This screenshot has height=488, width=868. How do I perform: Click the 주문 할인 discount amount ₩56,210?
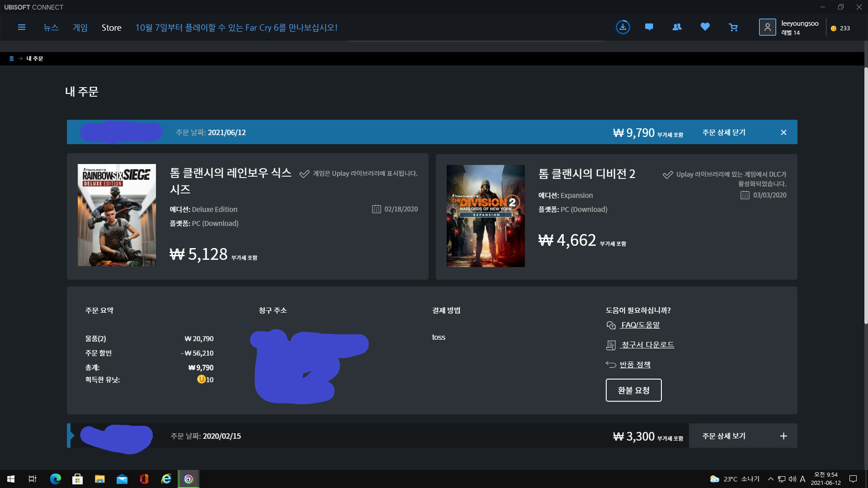click(197, 353)
